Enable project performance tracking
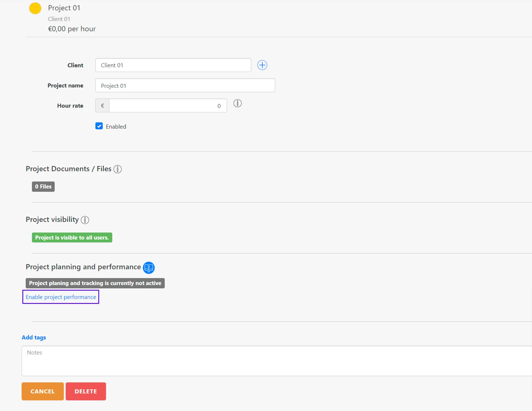The height and width of the screenshot is (411, 532). [61, 297]
